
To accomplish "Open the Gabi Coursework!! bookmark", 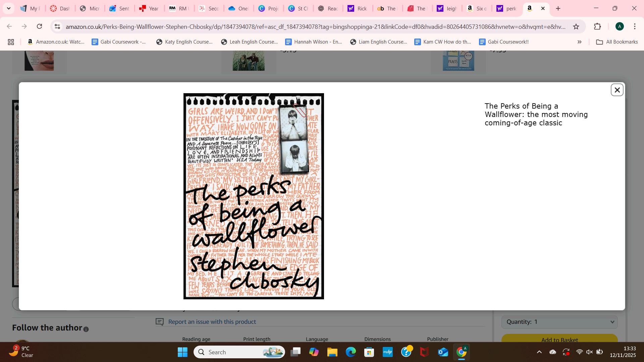I will click(x=504, y=42).
